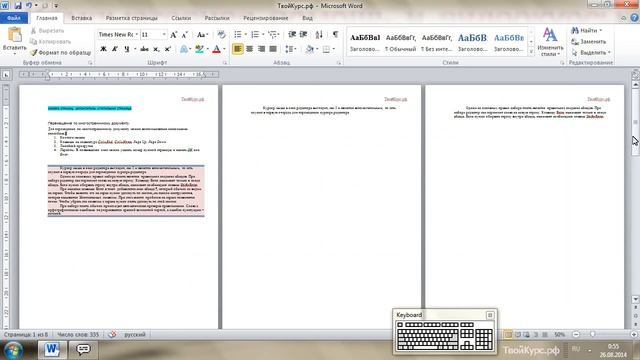Click the Найти (Find) button
This screenshot has width=640, height=360.
(x=587, y=31)
